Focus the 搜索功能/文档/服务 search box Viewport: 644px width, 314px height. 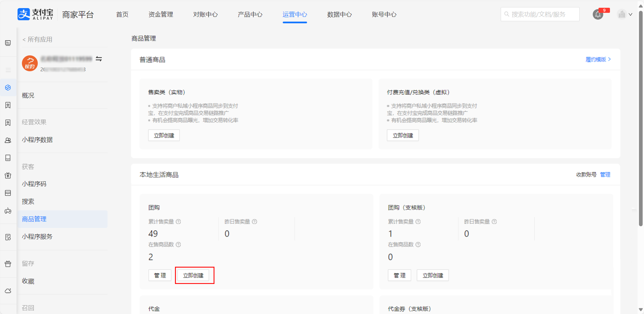click(x=540, y=15)
